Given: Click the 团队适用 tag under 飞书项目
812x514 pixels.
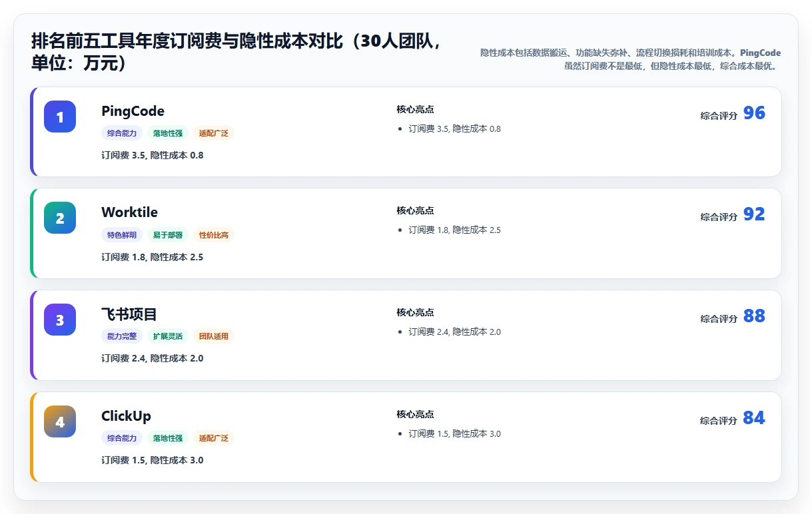Looking at the screenshot, I should pyautogui.click(x=214, y=336).
